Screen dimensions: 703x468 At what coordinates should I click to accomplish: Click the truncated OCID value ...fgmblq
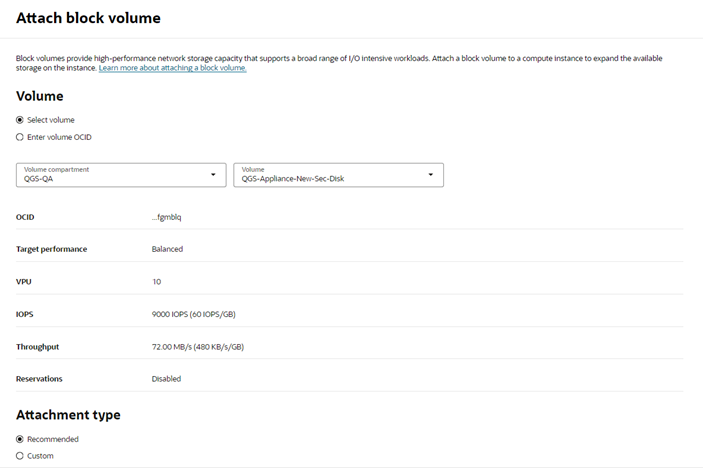(166, 217)
